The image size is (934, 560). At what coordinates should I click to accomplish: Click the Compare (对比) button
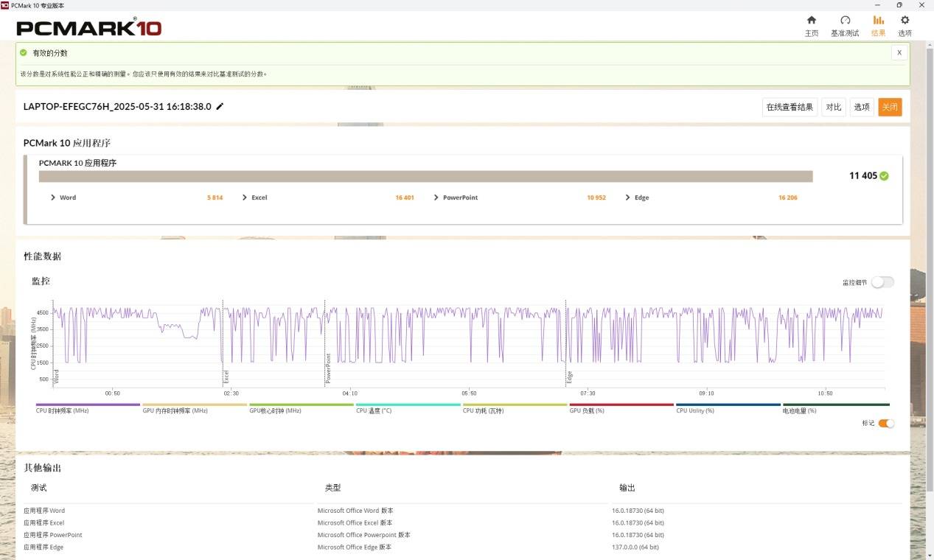[833, 108]
